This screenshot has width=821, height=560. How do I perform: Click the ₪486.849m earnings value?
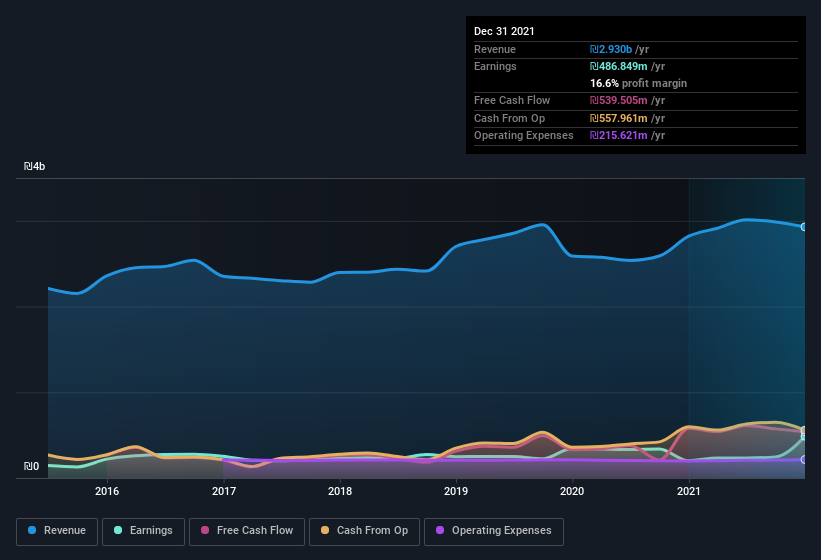tap(618, 66)
